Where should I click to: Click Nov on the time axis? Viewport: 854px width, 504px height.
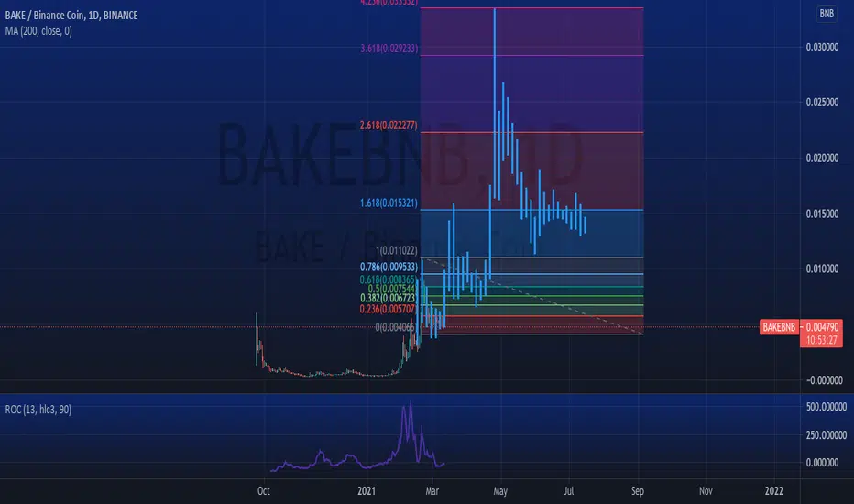pos(706,491)
